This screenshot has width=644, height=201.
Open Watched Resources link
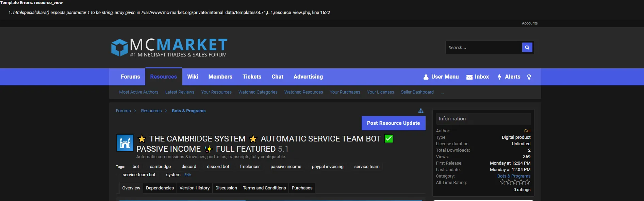(x=304, y=92)
